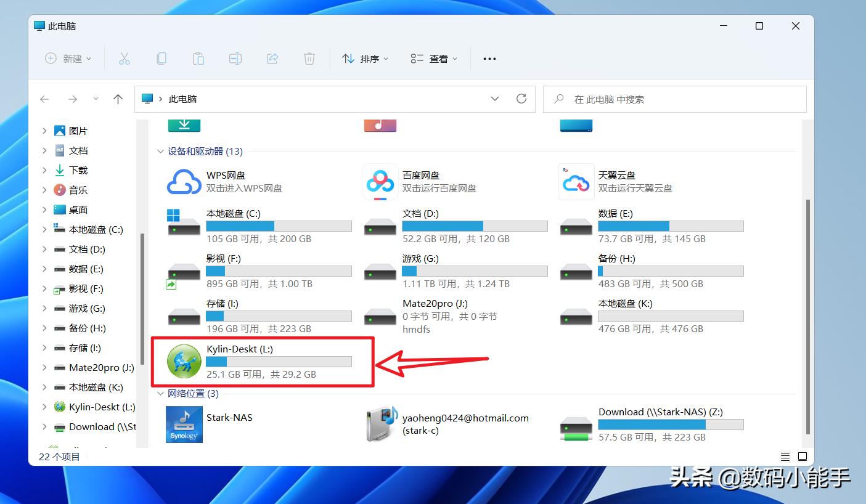The width and height of the screenshot is (866, 504).
Task: Open the 新建 menu
Action: [68, 58]
